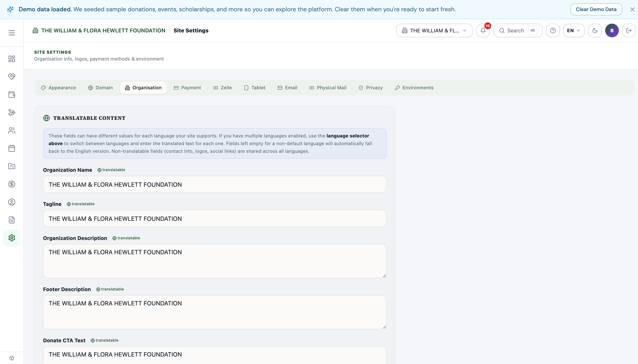
Task: Open the people/users sidebar icon
Action: point(12,130)
